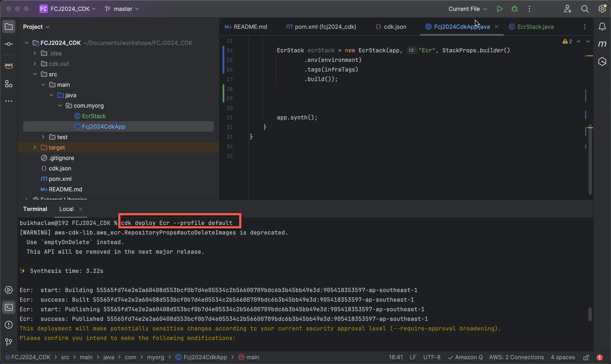Switch to the pom.xml editor tab

[x=321, y=27]
